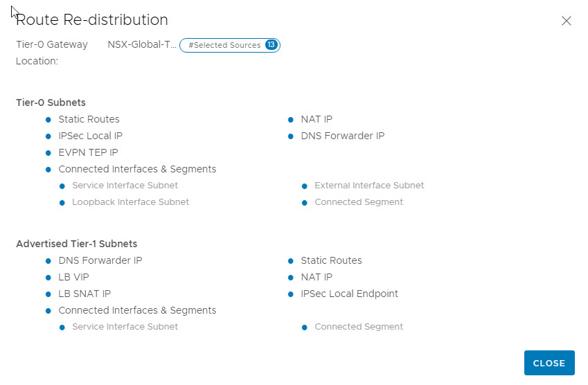Click the Loopback Interface Subnet bullet

click(63, 203)
